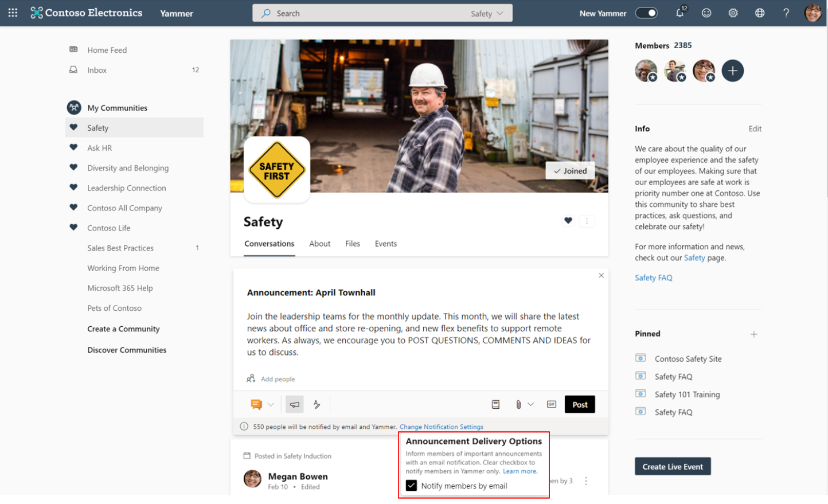Switch to the Files tab
The width and height of the screenshot is (828, 504).
(353, 244)
